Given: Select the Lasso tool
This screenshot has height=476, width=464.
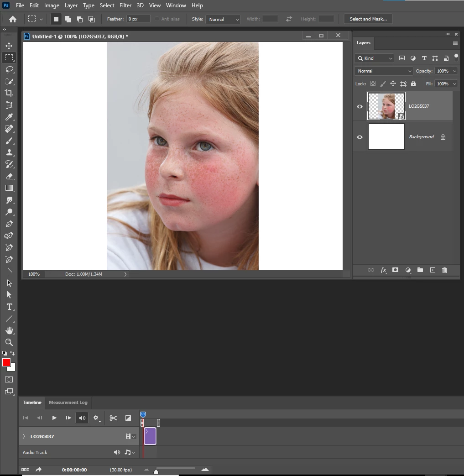Looking at the screenshot, I should click(x=9, y=69).
